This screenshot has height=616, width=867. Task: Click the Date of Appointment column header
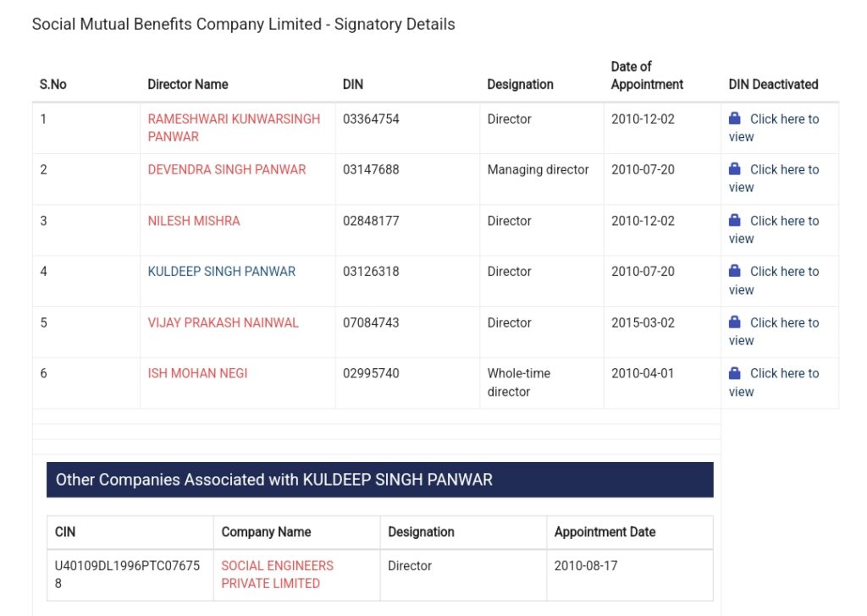coord(647,75)
